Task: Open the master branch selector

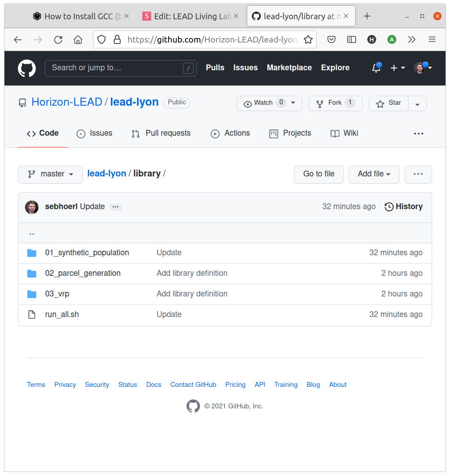Action: 51,174
